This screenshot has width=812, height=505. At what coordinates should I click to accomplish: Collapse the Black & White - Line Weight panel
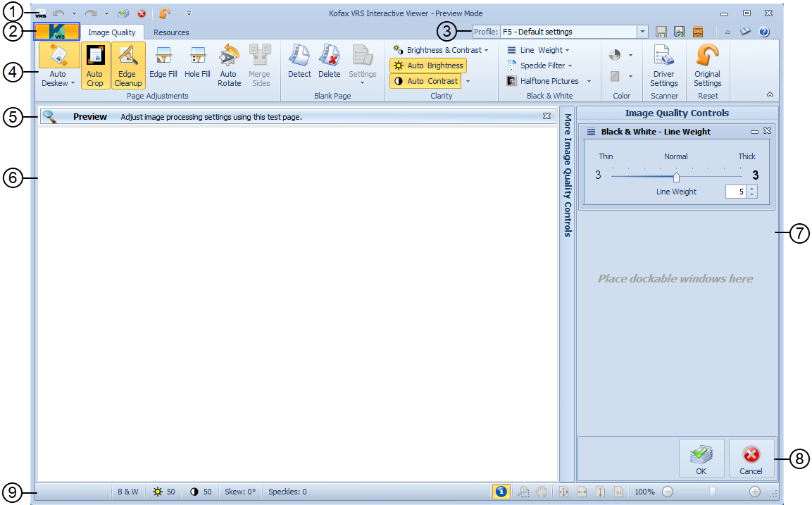754,132
